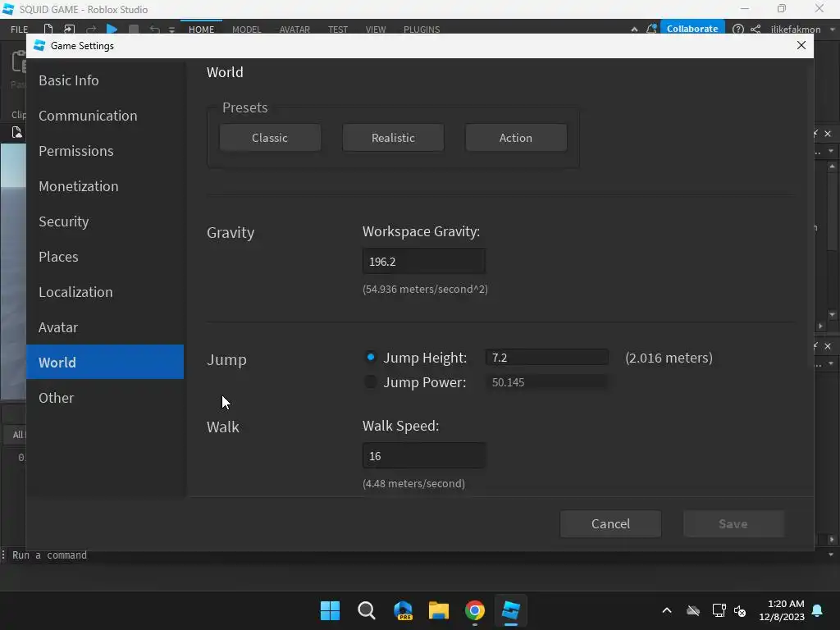Image resolution: width=840 pixels, height=630 pixels.
Task: Select the Jump Height radio button
Action: coord(370,357)
